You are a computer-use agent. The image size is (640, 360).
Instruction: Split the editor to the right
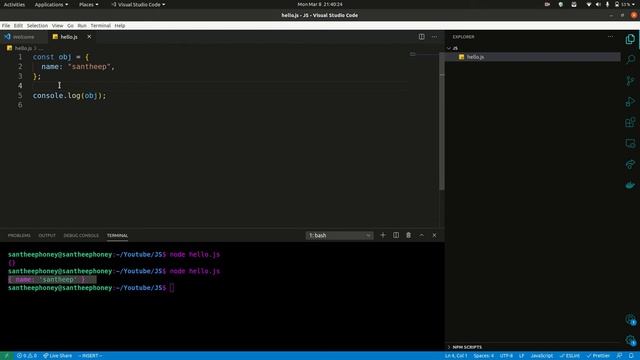[422, 37]
